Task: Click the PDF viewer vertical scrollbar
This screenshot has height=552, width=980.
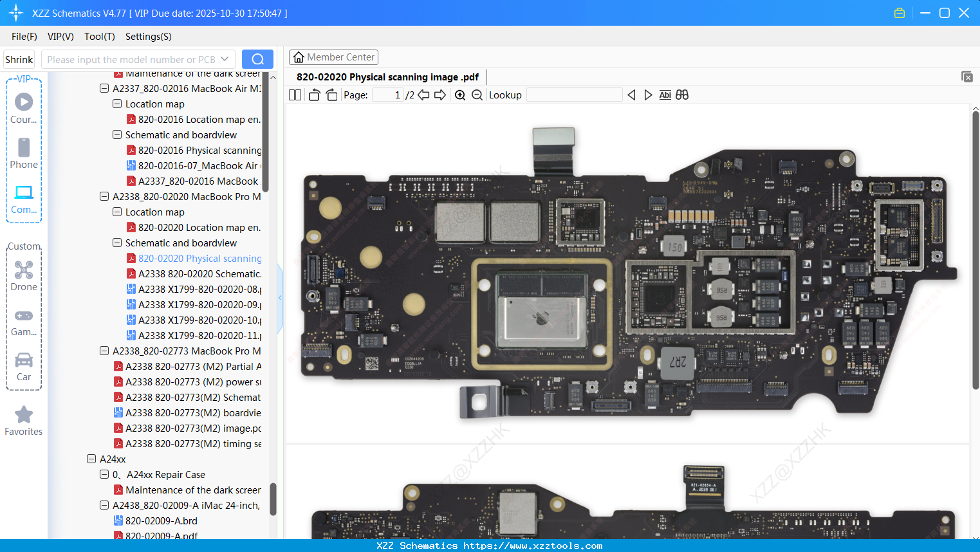Action: click(x=975, y=250)
